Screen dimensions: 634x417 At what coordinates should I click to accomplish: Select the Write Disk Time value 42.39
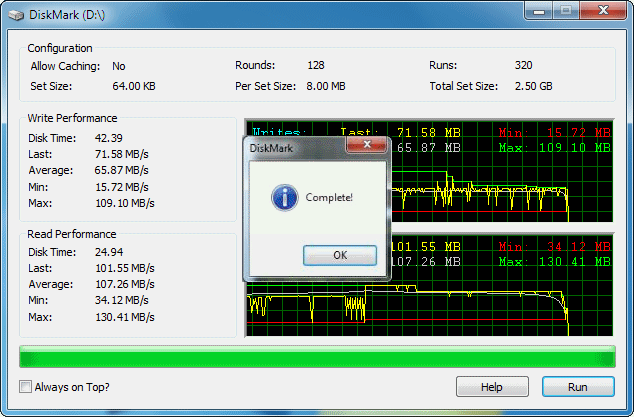(x=109, y=138)
